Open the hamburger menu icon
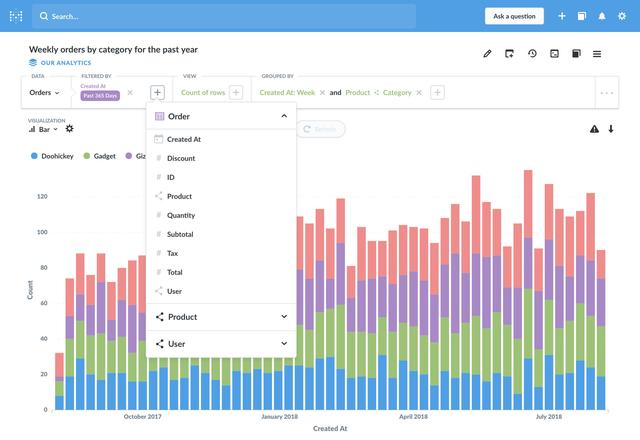Image resolution: width=640 pixels, height=440 pixels. [x=597, y=54]
